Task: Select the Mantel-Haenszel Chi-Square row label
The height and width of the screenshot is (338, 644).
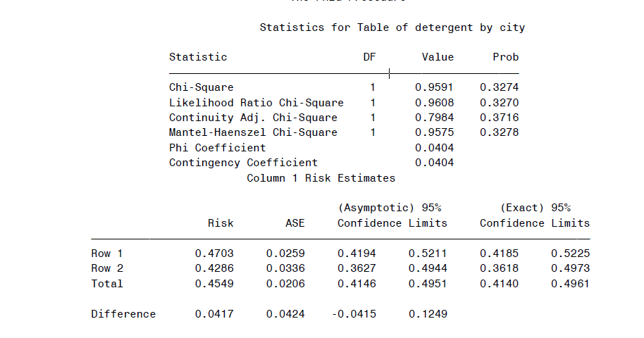Action: (x=253, y=132)
